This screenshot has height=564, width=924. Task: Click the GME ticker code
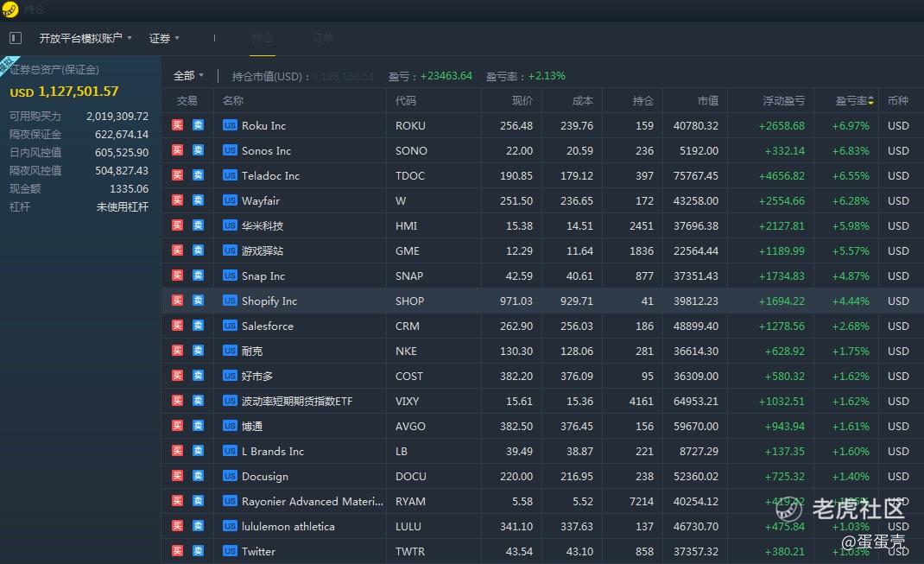[408, 251]
